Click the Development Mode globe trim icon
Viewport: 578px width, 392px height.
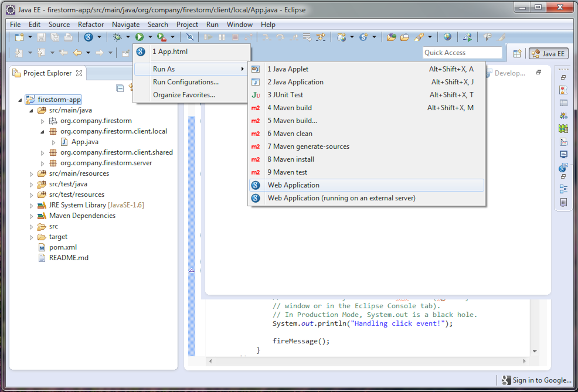(x=563, y=168)
